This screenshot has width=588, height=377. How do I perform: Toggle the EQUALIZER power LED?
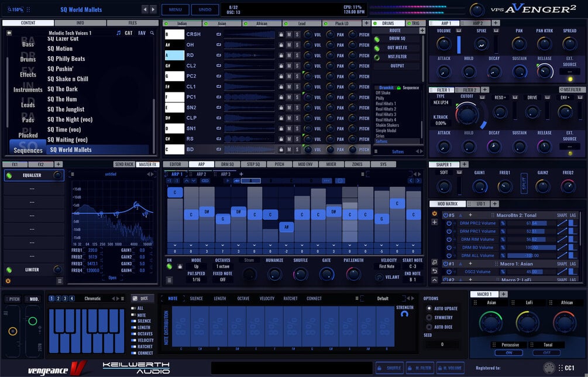[9, 175]
